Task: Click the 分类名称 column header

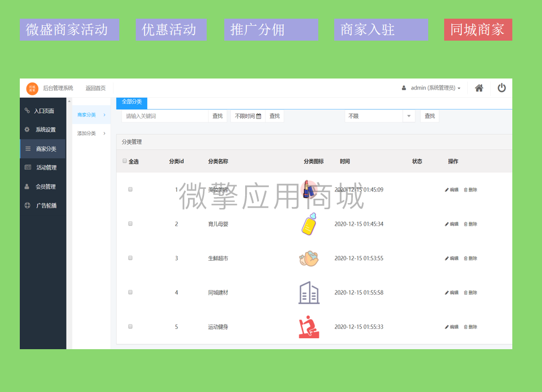Action: [218, 161]
